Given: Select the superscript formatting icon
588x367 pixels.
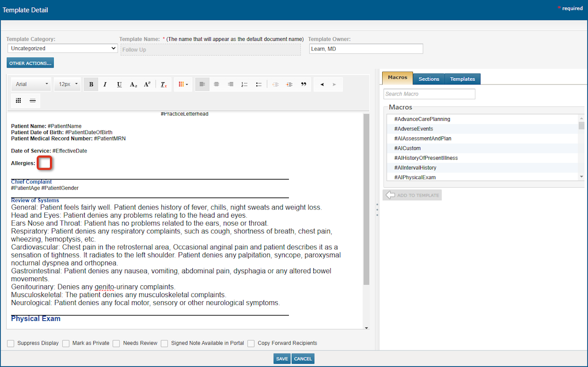Looking at the screenshot, I should pos(147,84).
